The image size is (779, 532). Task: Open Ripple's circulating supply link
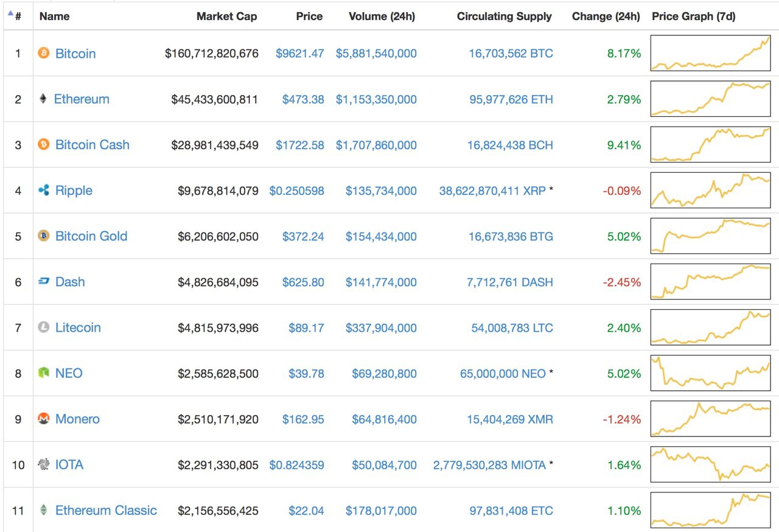click(x=492, y=191)
